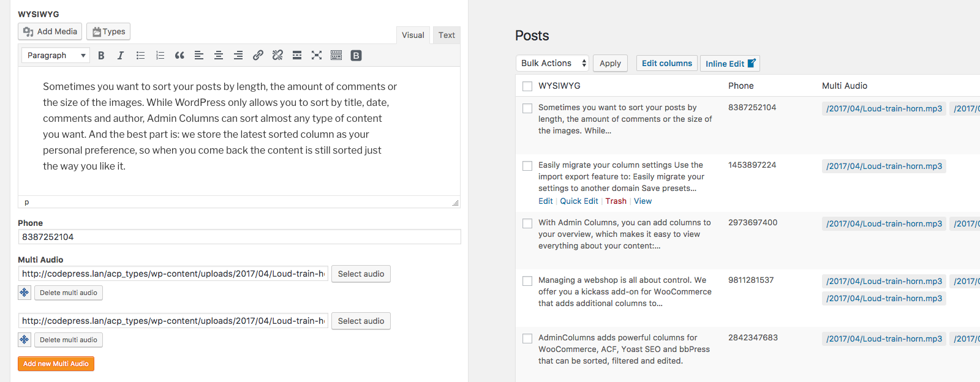Apply italic formatting
This screenshot has height=382, width=980.
(121, 56)
